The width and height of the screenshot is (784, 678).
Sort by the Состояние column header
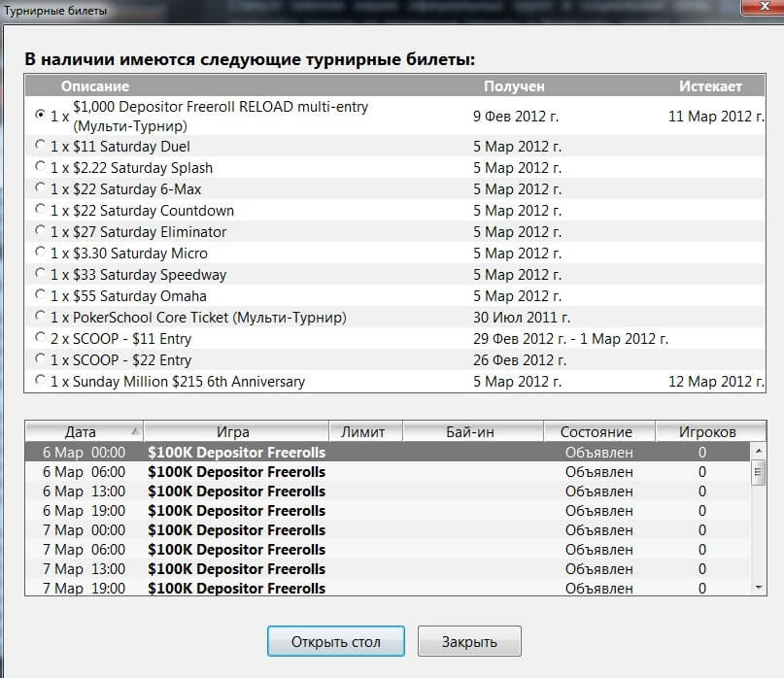point(599,431)
